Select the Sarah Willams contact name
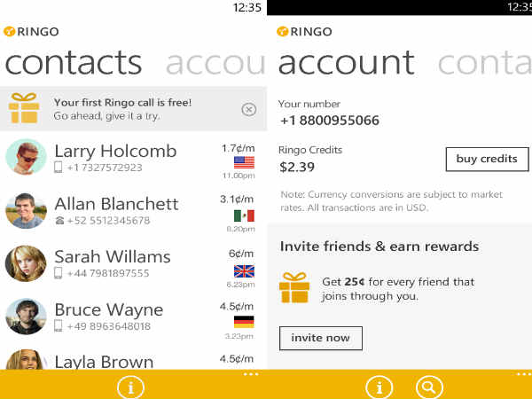This screenshot has width=532, height=399. (x=113, y=257)
